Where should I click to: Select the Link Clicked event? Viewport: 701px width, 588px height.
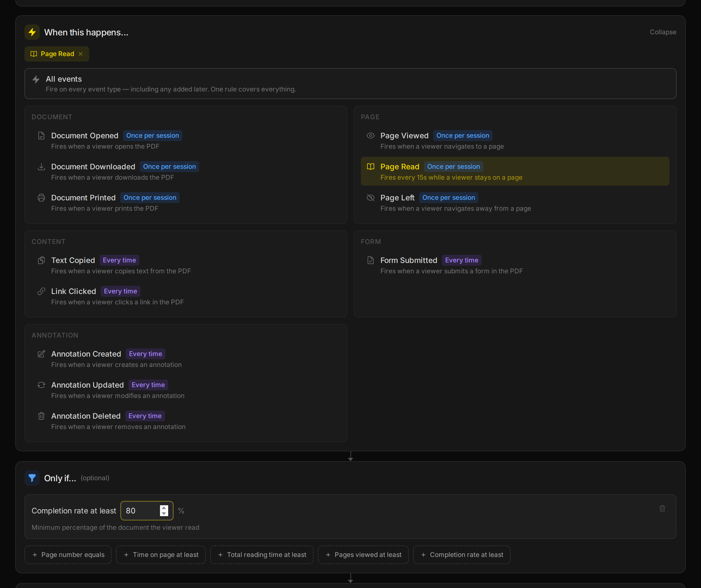click(x=186, y=296)
